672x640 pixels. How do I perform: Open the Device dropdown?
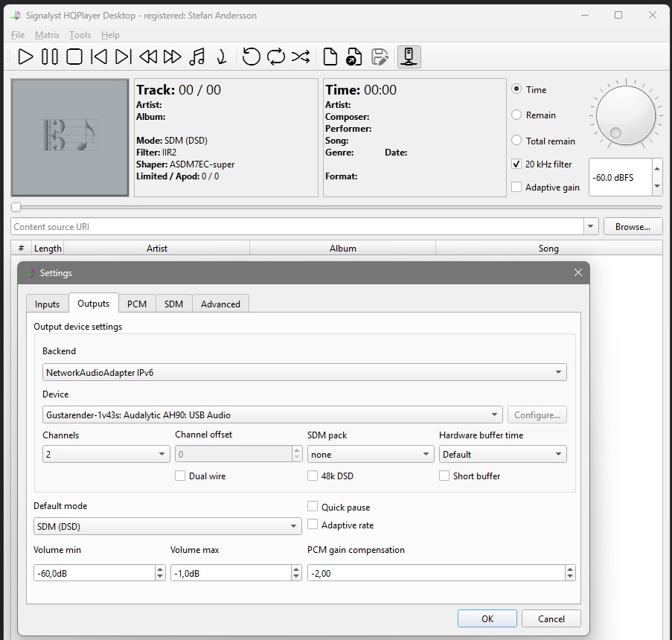(272, 415)
